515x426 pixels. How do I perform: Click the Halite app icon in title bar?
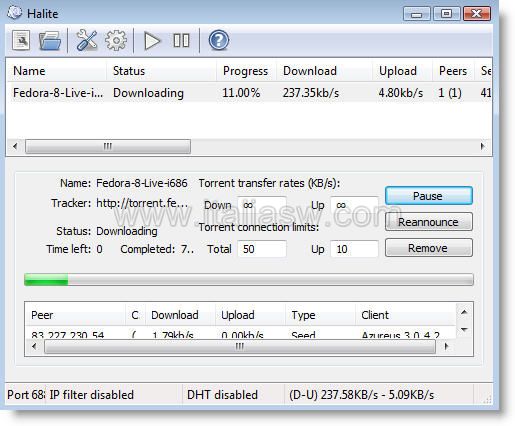pos(15,13)
